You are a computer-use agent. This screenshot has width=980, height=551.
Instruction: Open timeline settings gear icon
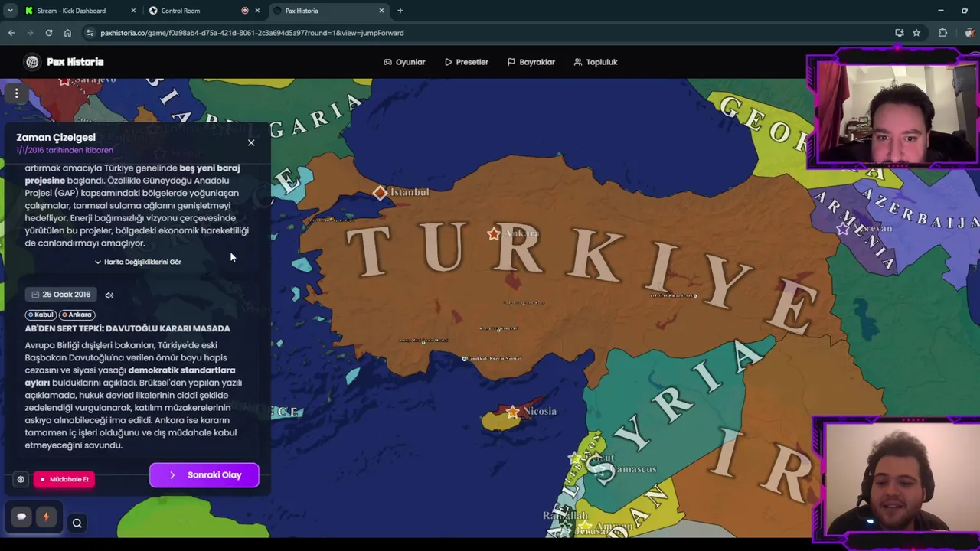(21, 479)
